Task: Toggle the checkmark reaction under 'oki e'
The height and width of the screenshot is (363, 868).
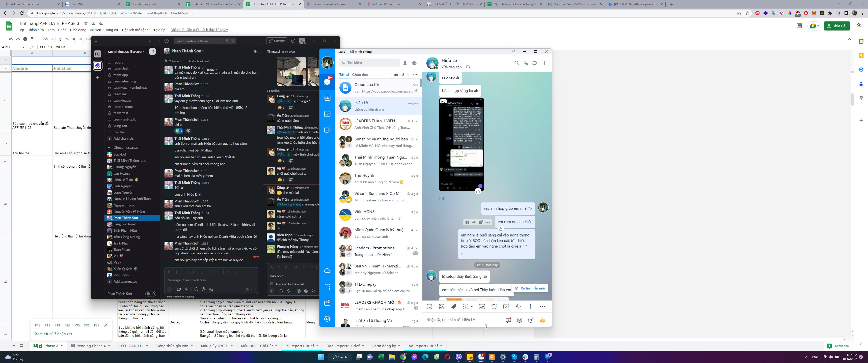Action: [179, 131]
